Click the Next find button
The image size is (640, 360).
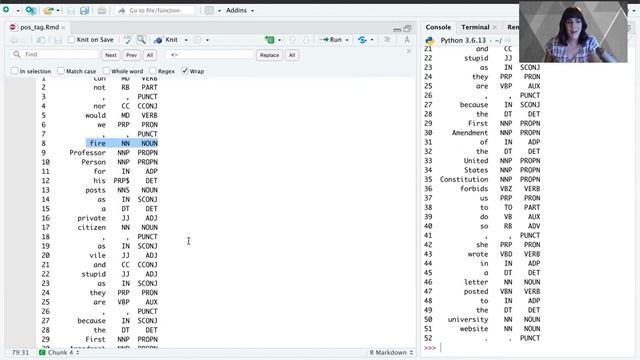coord(111,55)
